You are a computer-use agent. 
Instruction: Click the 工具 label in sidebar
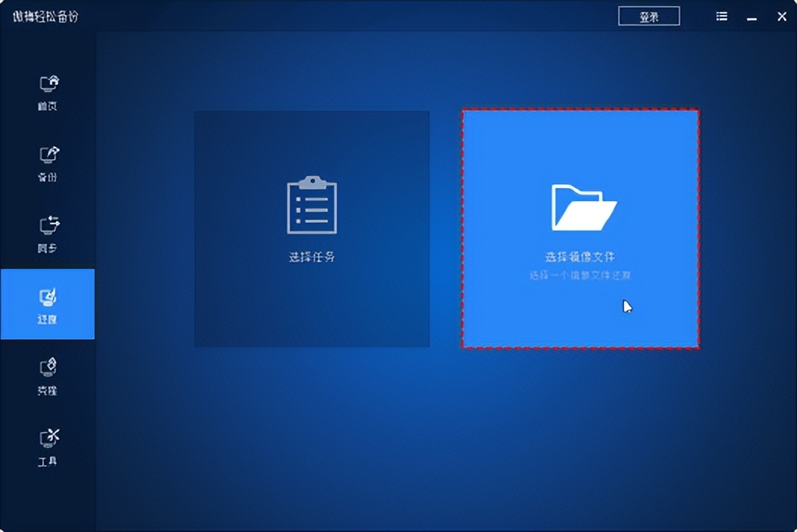(47, 459)
